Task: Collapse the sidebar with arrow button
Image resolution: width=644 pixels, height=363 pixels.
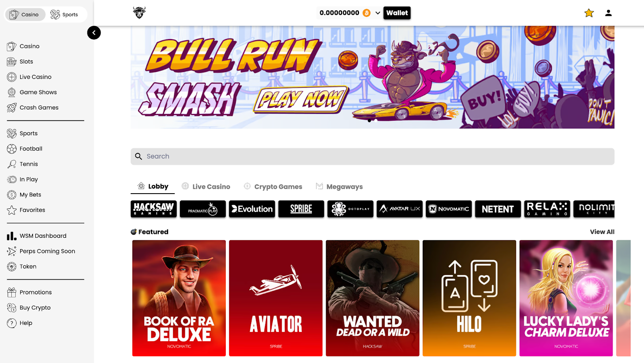Action: [x=94, y=33]
